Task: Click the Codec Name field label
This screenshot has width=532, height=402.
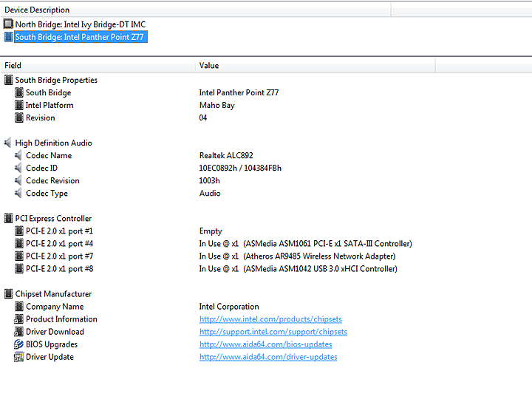Action: coord(49,155)
